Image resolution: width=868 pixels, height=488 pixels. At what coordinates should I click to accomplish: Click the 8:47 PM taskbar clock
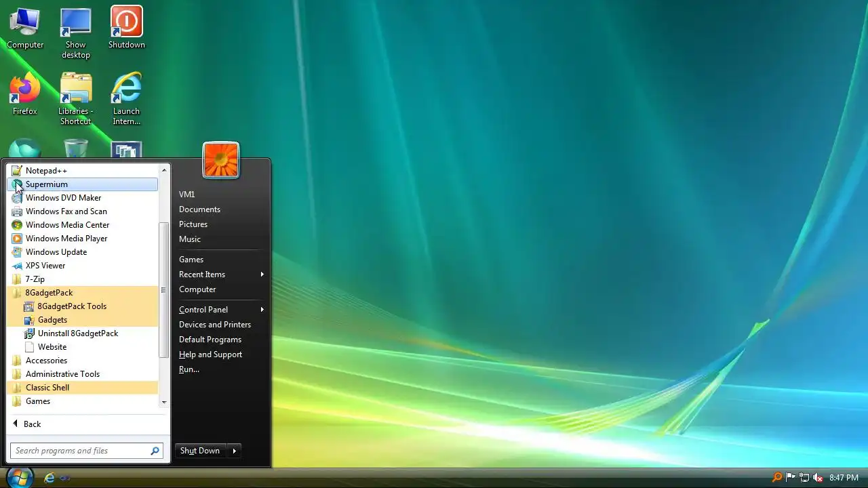tap(844, 478)
